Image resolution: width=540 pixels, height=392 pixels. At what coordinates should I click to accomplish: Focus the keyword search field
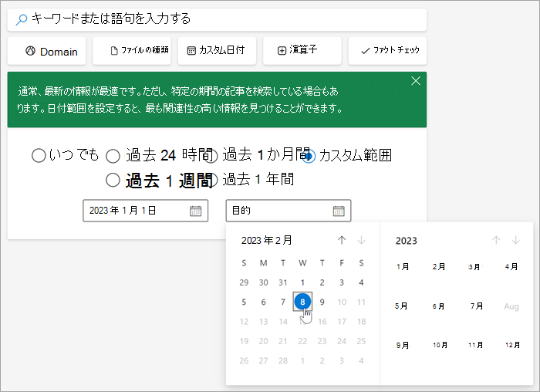[x=217, y=19]
